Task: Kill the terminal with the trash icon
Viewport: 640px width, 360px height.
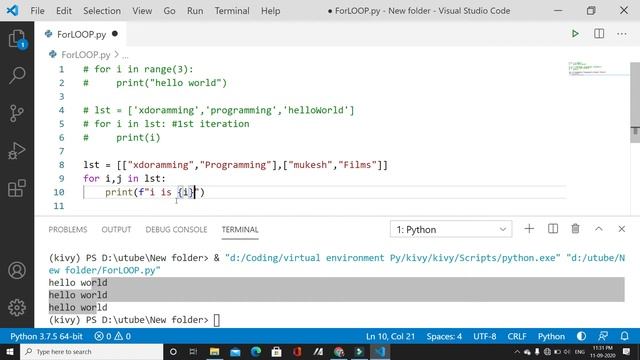Action: click(576, 229)
